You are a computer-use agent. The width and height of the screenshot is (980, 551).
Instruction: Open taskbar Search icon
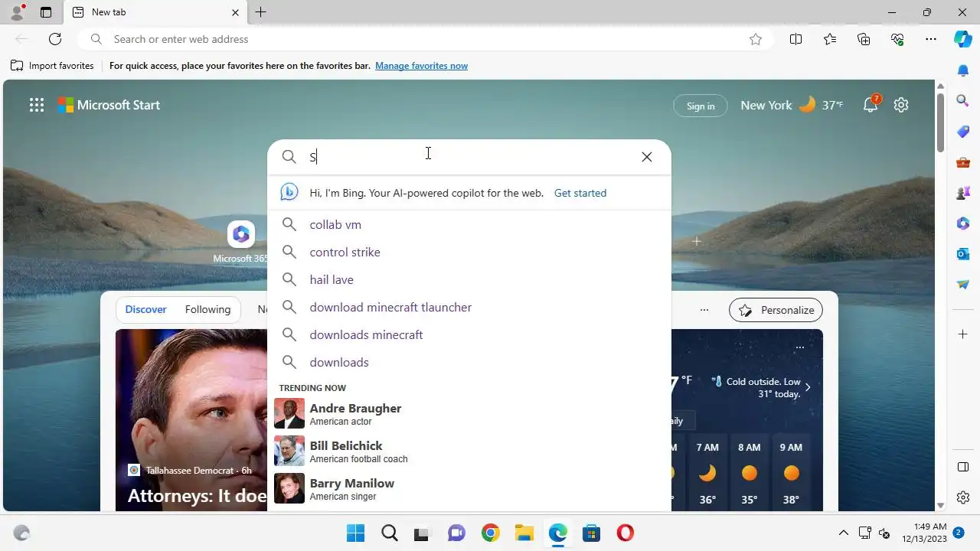pos(390,533)
